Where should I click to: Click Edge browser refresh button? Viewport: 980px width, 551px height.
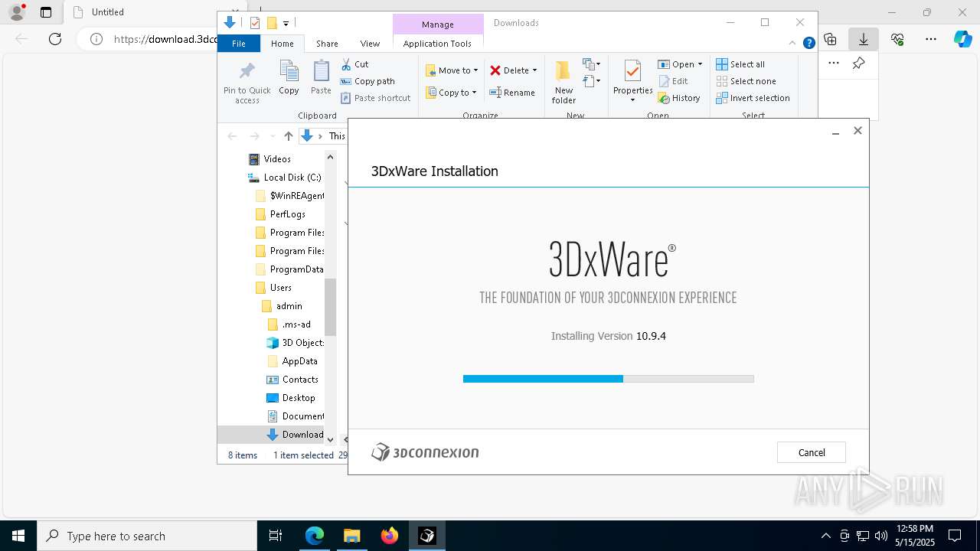[55, 39]
